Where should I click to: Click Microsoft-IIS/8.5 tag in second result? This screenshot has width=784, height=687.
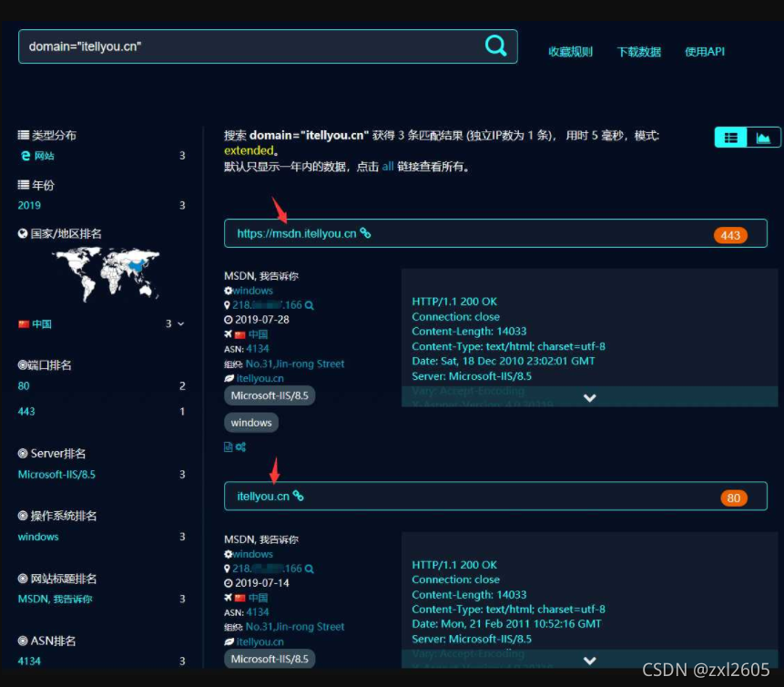click(x=270, y=659)
